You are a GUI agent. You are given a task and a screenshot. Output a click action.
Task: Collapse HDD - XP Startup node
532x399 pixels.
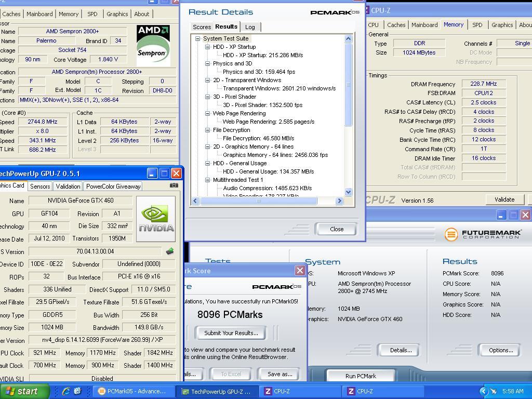click(207, 47)
